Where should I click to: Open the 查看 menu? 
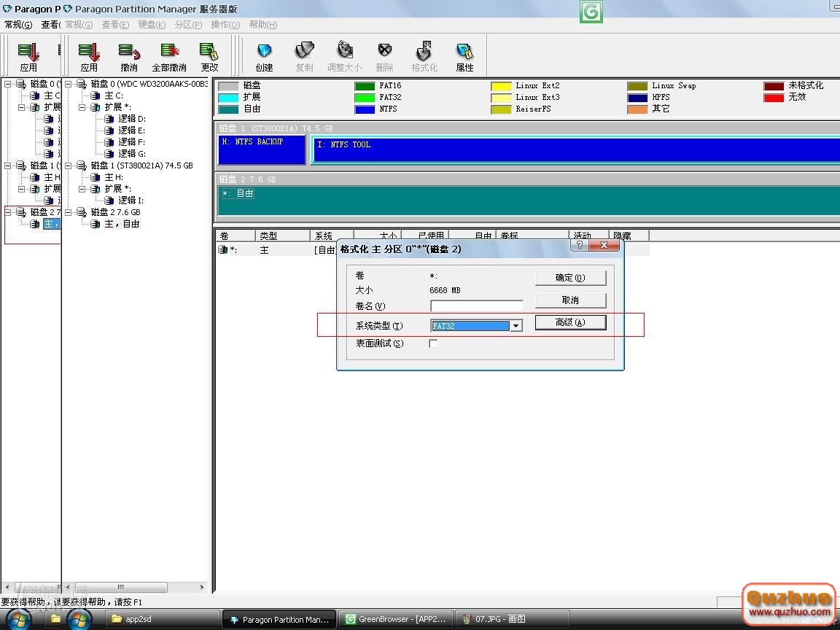click(50, 25)
